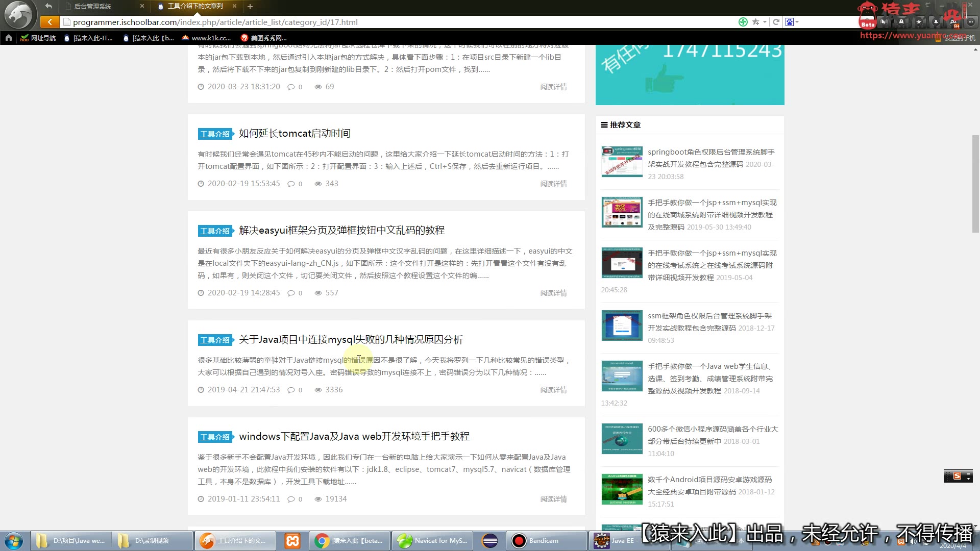Open recommended link 600多个微信小程序源码
Screen dimensions: 980x551
pyautogui.click(x=713, y=435)
